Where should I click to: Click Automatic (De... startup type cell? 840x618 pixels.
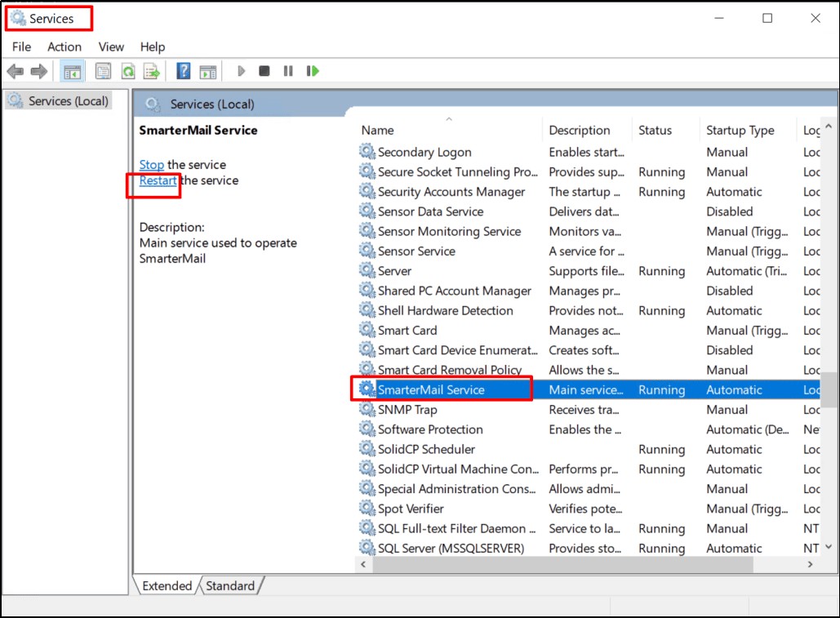coord(747,429)
